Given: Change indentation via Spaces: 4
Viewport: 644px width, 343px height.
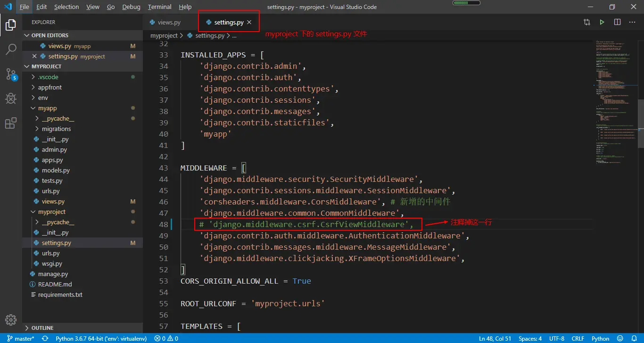Looking at the screenshot, I should point(530,338).
